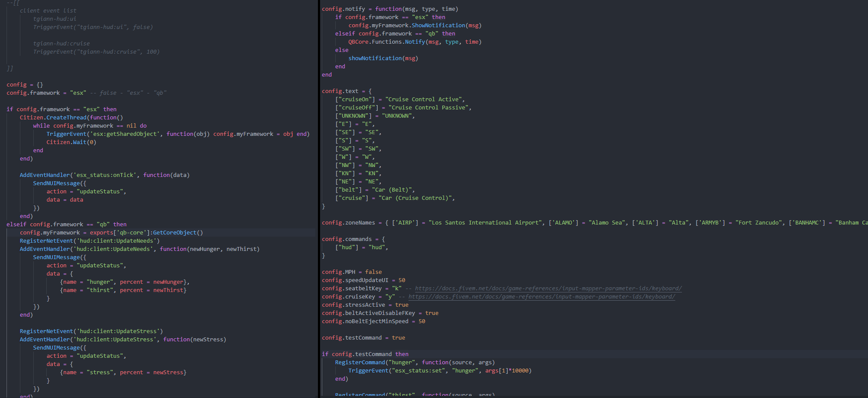Viewport: 868px width, 398px height.
Task: Click the ["E"] = "E" entry
Action: click(x=355, y=124)
